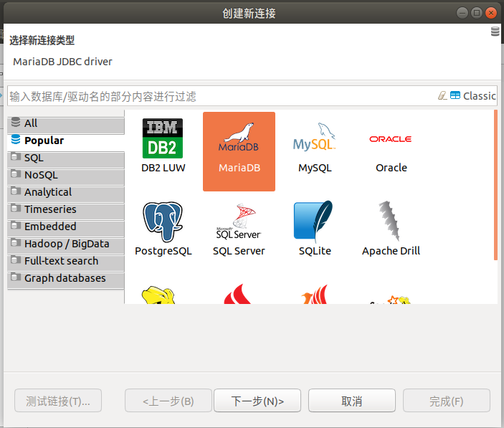Choose the PostgreSQL elephant icon
The height and width of the screenshot is (428, 504).
click(x=163, y=222)
